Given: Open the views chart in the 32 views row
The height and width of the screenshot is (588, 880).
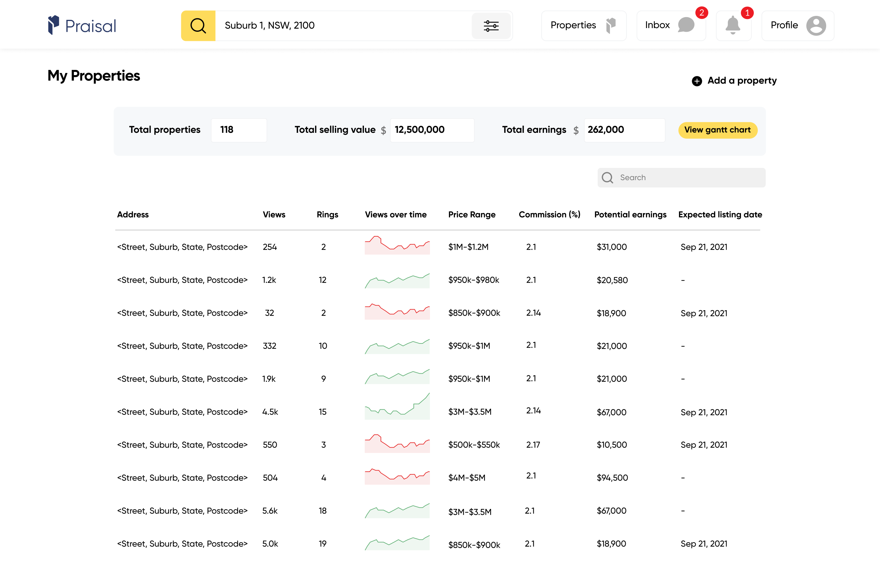Looking at the screenshot, I should (x=398, y=311).
